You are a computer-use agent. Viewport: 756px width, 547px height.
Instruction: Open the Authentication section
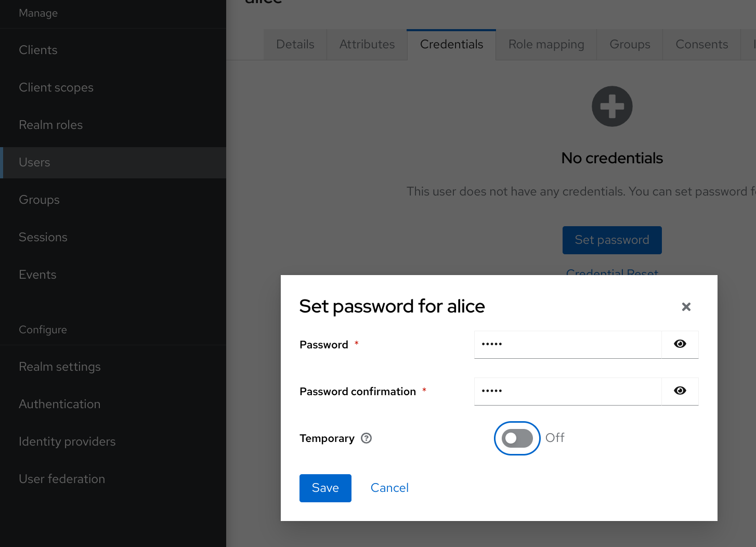[x=59, y=404]
